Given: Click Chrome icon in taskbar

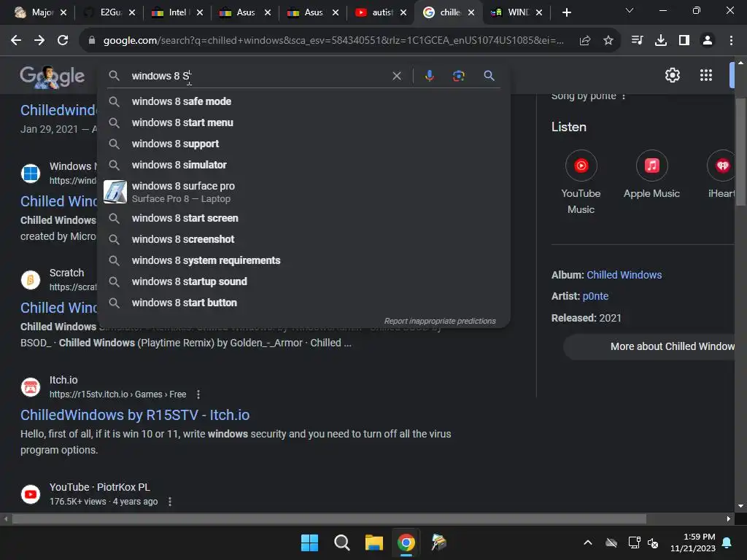Looking at the screenshot, I should tap(406, 542).
